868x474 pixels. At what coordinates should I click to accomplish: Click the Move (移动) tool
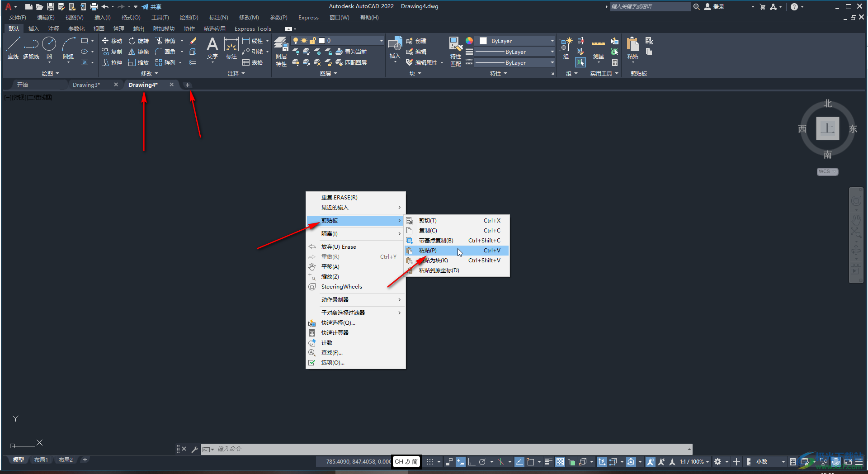[x=112, y=41]
